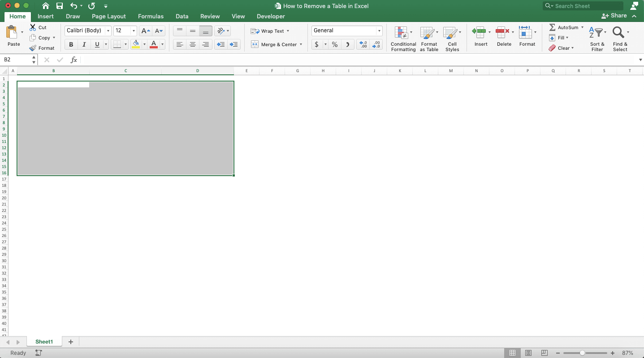Switch to the Formulas ribbon tab
Screen dimensions: 644x358
pyautogui.click(x=151, y=16)
